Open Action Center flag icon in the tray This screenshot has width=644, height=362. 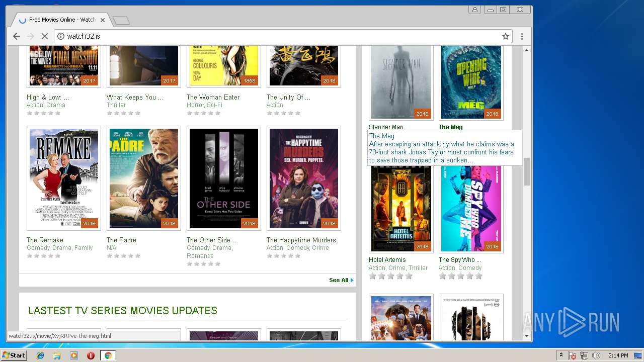[x=572, y=355]
